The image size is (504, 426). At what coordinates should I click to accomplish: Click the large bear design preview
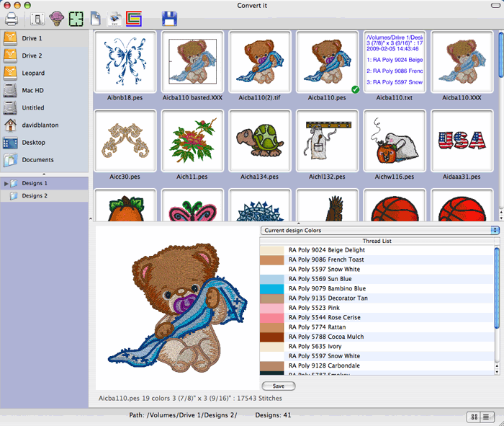pyautogui.click(x=177, y=308)
